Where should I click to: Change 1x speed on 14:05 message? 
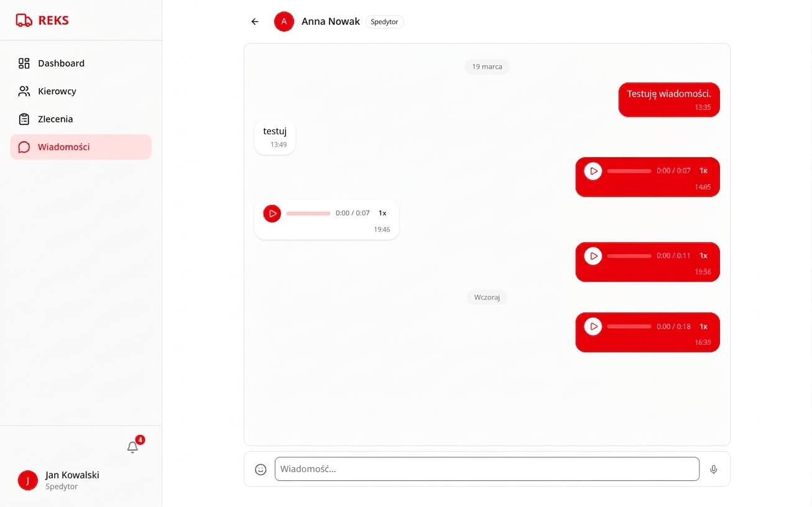[x=703, y=171]
